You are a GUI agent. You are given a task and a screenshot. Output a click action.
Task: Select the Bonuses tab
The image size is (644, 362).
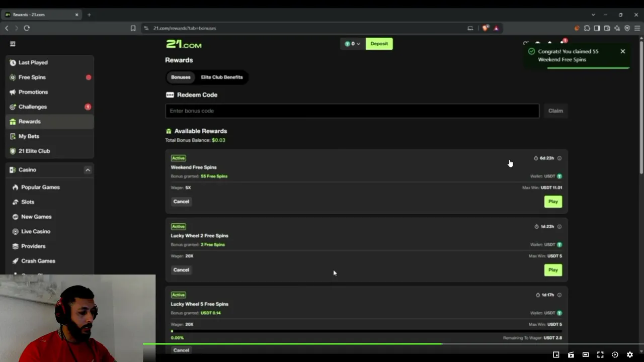[x=181, y=77]
